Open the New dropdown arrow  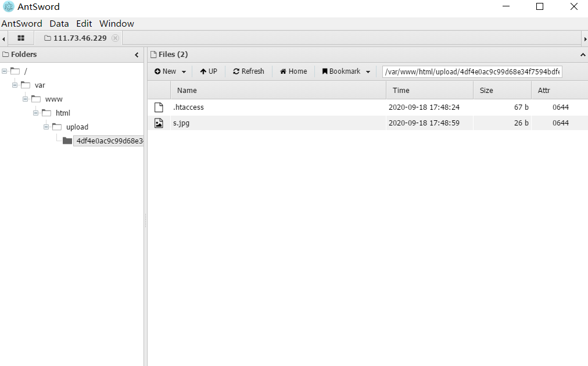[x=184, y=71]
